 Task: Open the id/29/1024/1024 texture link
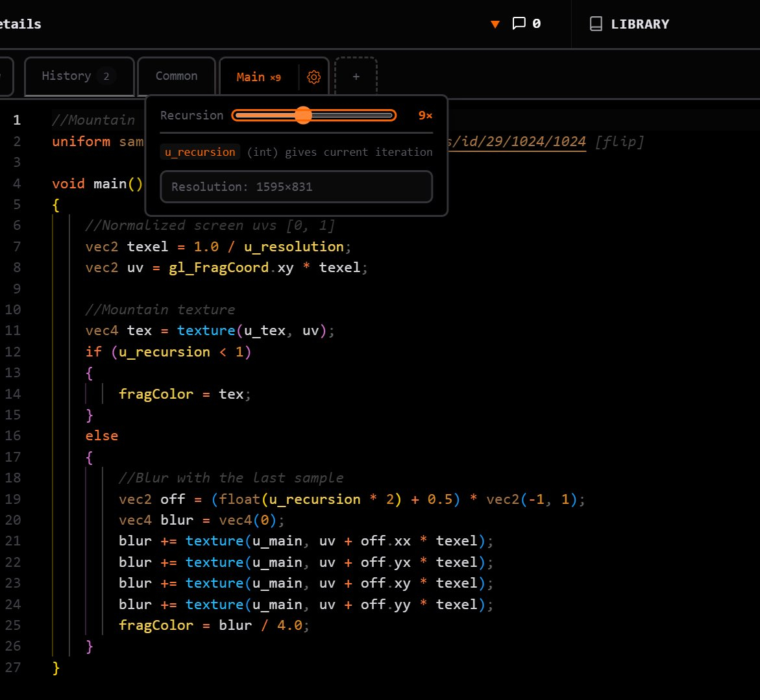coord(516,142)
